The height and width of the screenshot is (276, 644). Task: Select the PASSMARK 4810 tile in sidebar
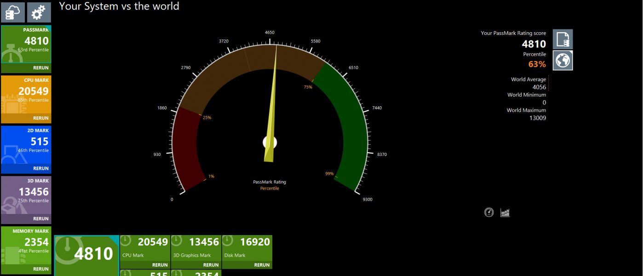click(x=26, y=45)
